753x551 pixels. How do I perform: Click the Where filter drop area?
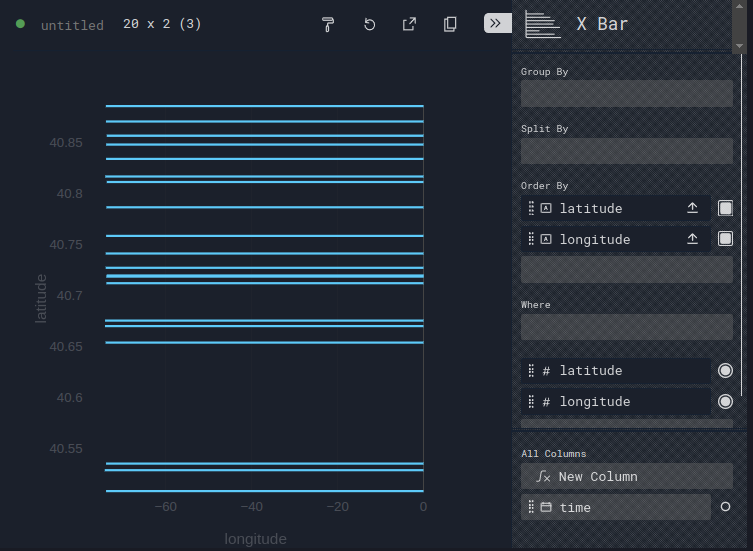627,327
